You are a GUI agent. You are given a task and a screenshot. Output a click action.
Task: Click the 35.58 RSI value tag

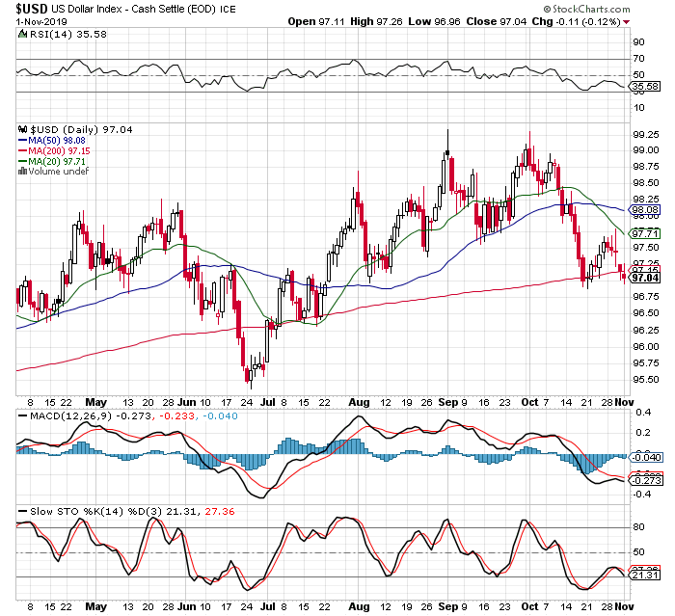[643, 87]
